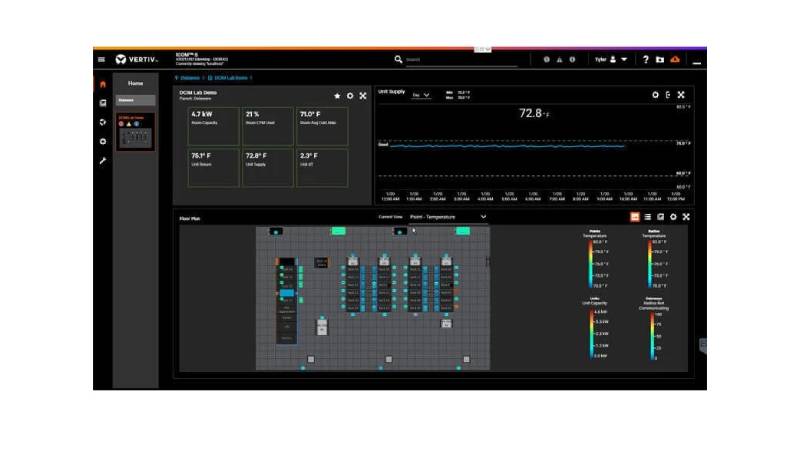
Task: Click the 75.1° F Unit Return tile
Action: (213, 167)
